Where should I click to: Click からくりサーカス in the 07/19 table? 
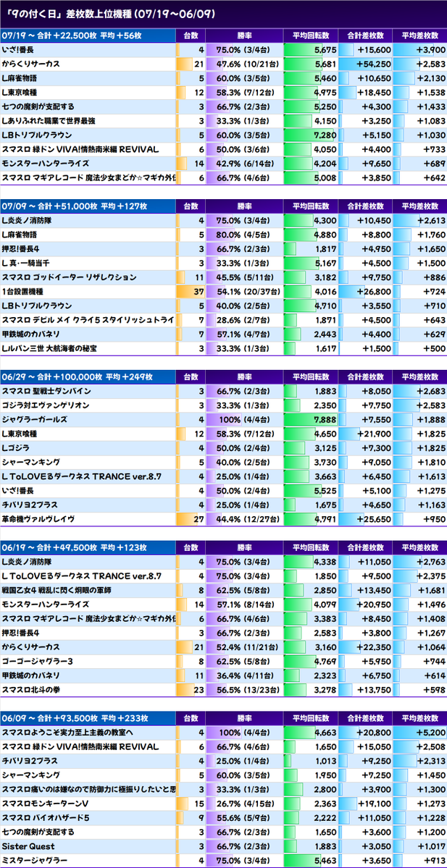31,64
